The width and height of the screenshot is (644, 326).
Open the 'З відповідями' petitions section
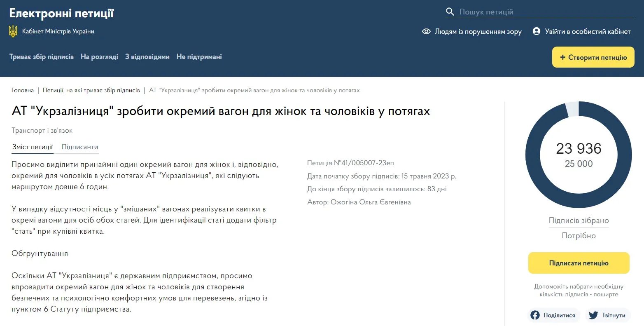tap(147, 56)
